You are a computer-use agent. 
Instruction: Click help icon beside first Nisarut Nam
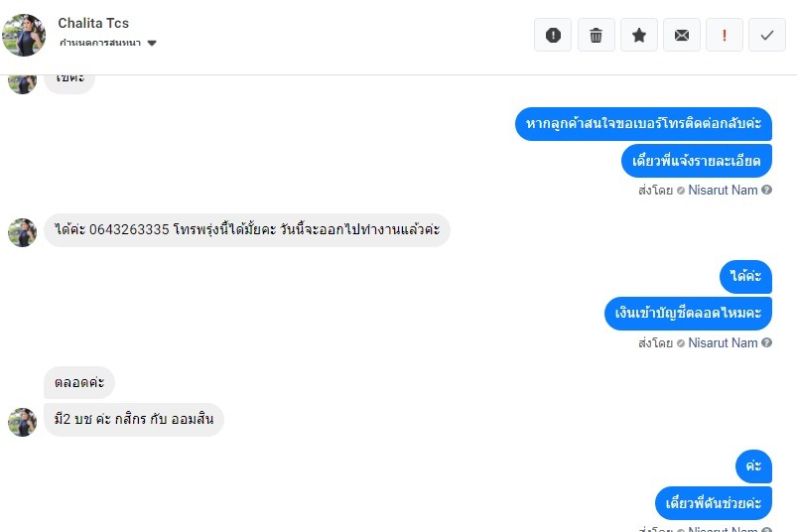point(767,190)
